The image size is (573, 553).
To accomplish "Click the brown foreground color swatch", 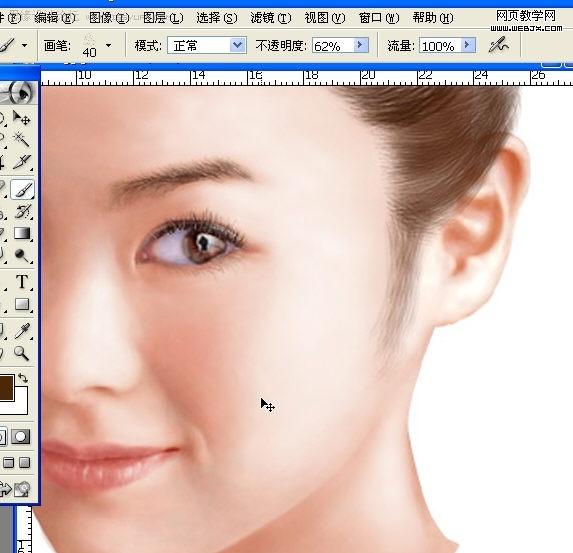I will coord(7,387).
